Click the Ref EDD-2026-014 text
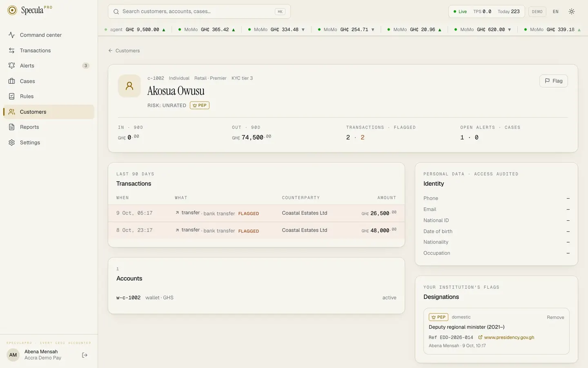 tap(451, 337)
